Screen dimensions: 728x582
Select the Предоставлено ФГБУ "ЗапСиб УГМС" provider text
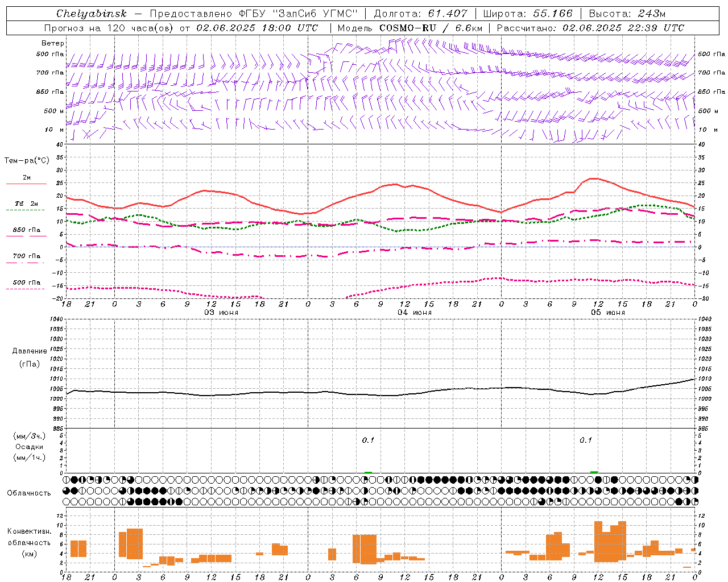pos(254,14)
